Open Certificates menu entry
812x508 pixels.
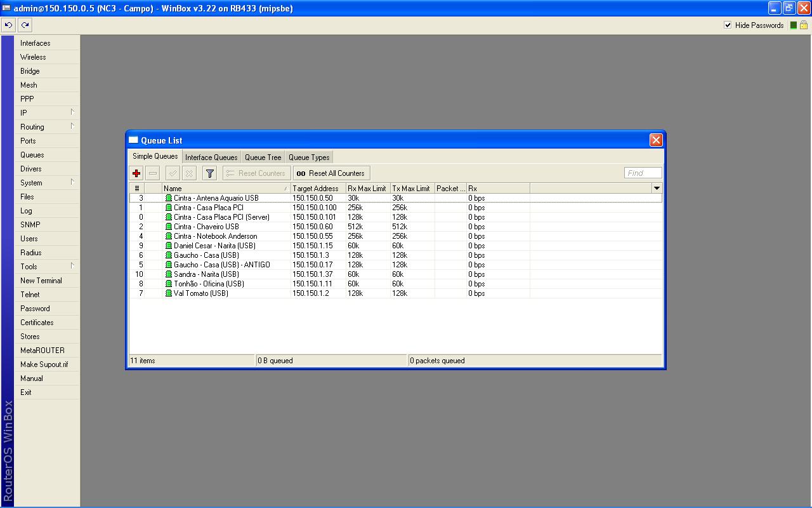(48, 323)
